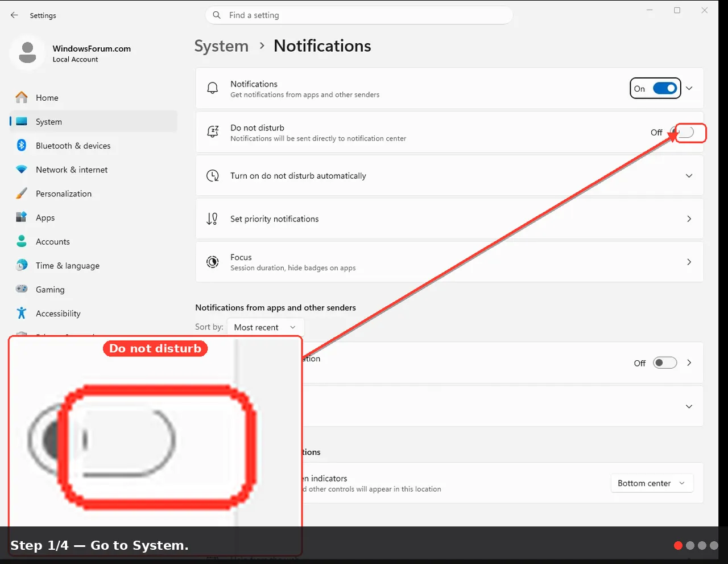Click System in the breadcrumb
The height and width of the screenshot is (564, 728).
221,46
